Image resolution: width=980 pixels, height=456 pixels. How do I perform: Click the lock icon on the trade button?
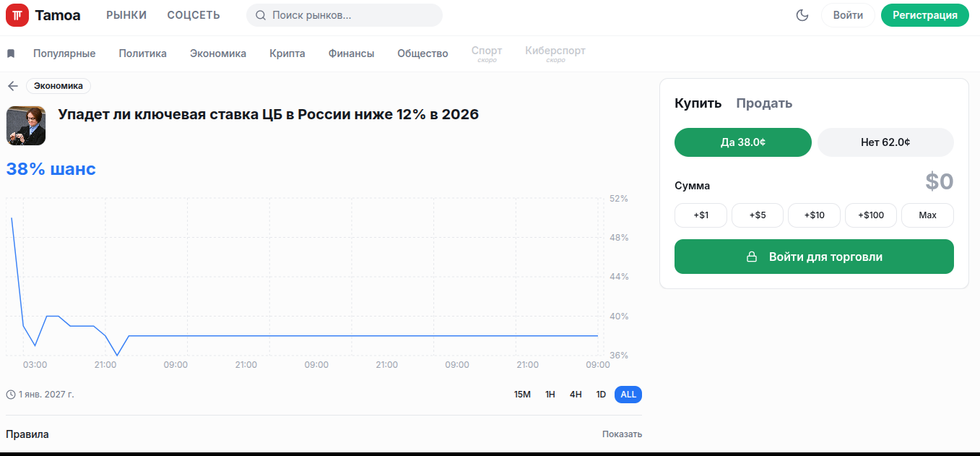(x=752, y=256)
